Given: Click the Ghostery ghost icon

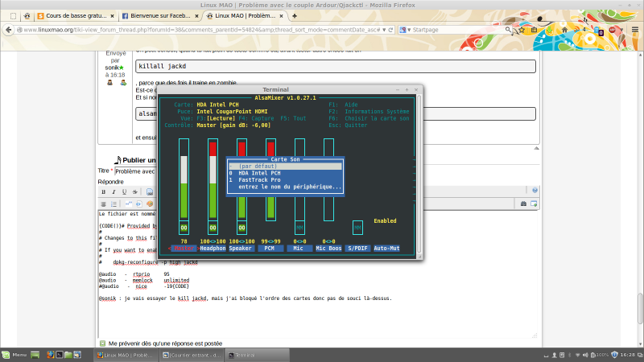Looking at the screenshot, I should 598,31.
